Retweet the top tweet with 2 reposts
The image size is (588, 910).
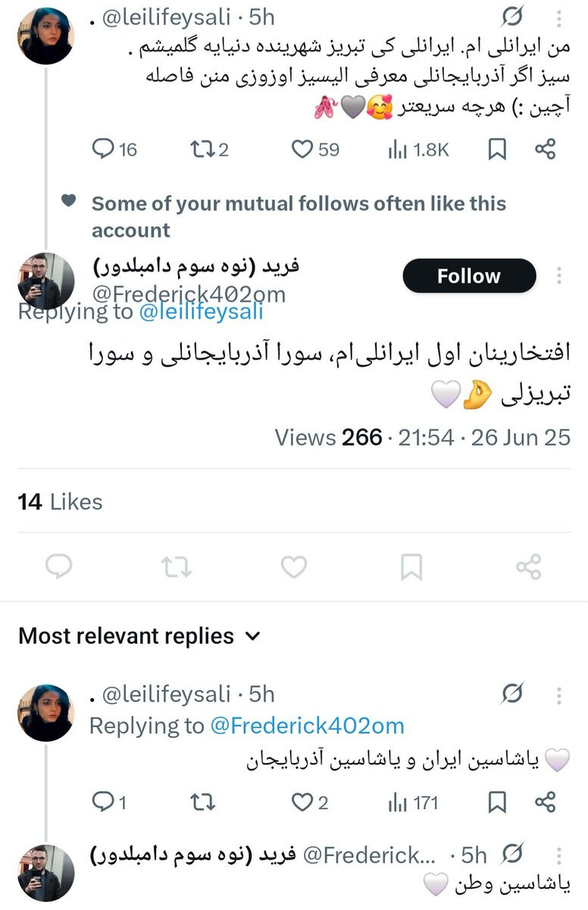pos(208,149)
